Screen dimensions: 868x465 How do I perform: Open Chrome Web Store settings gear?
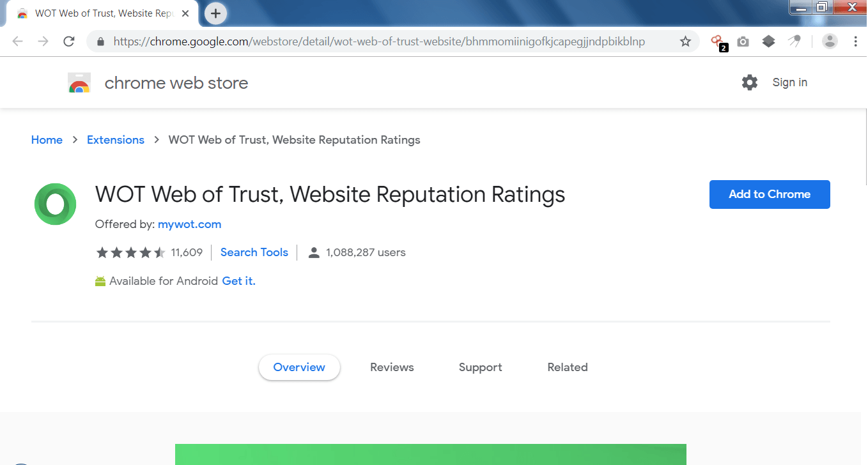pos(750,82)
